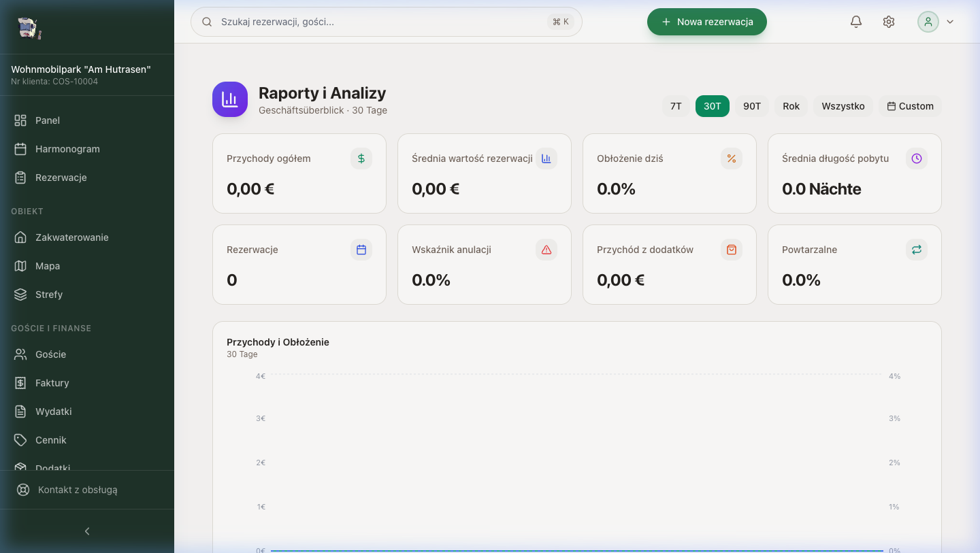Click bag icon on Przychód z dodatków
Image resolution: width=980 pixels, height=553 pixels.
click(732, 250)
